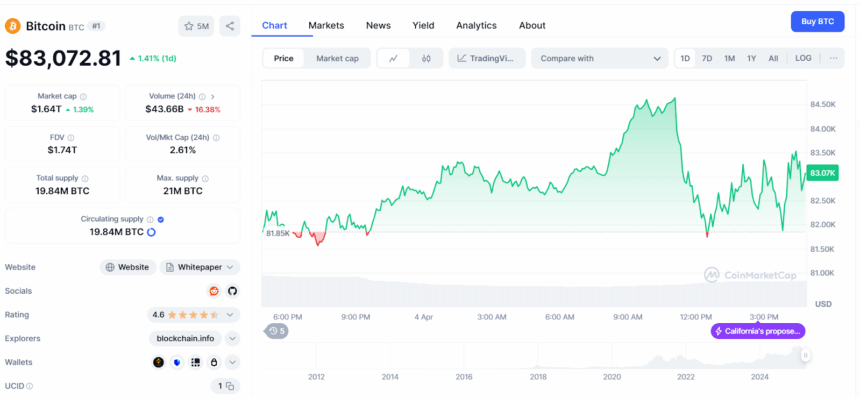Image resolution: width=860 pixels, height=398 pixels.
Task: Open the TradingView chart button
Action: tap(487, 58)
